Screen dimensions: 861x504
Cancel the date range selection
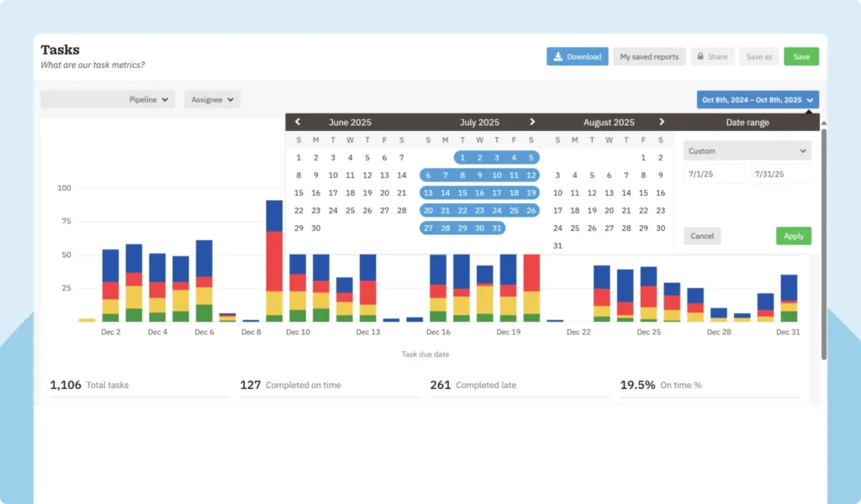702,236
